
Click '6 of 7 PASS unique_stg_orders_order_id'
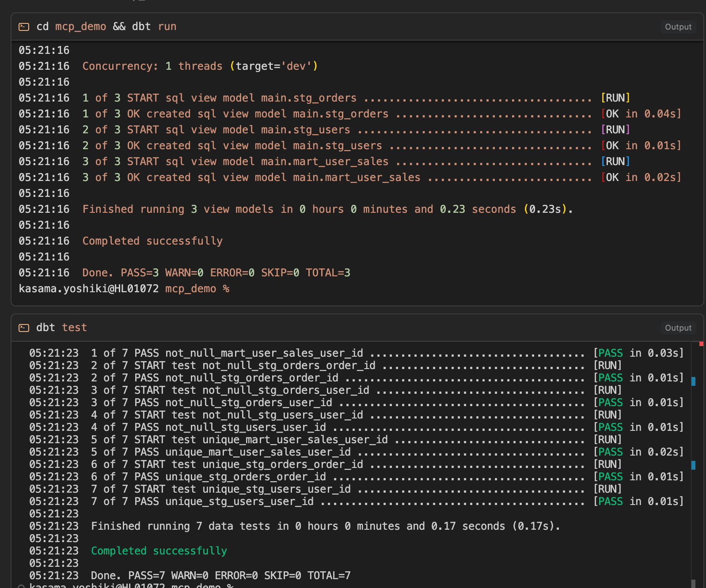pos(209,477)
